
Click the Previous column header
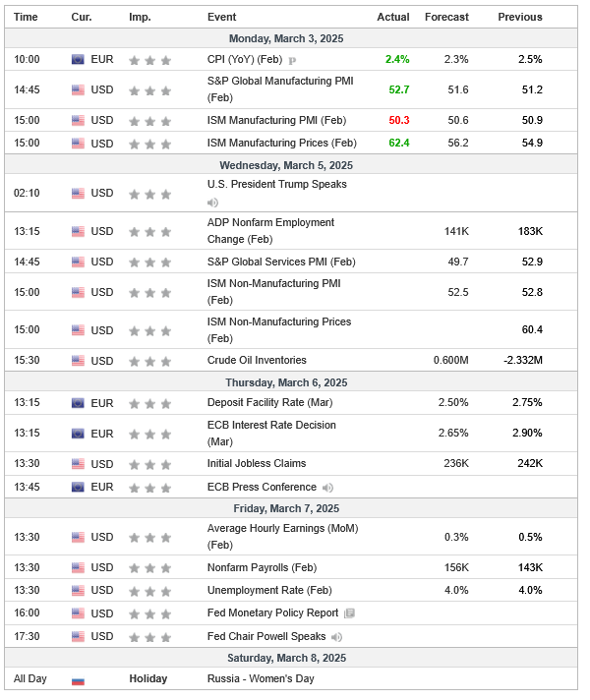point(520,17)
